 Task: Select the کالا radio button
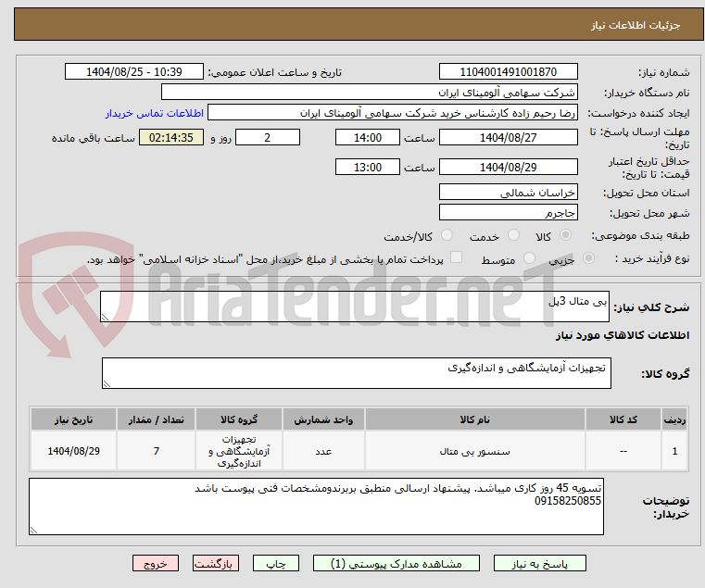tap(566, 235)
